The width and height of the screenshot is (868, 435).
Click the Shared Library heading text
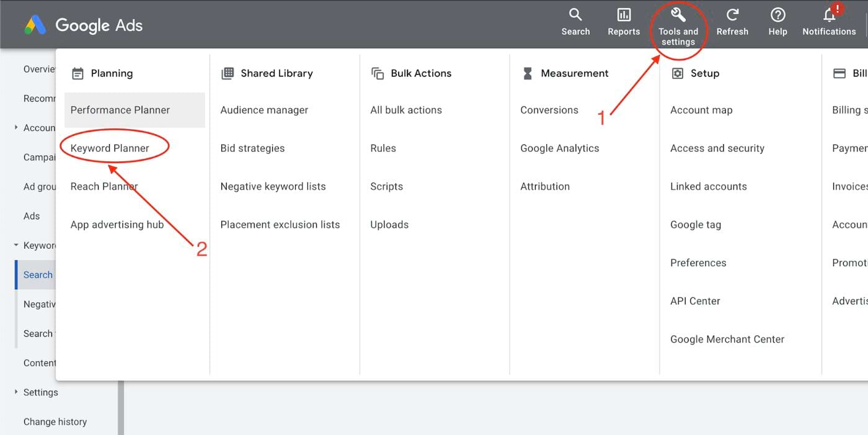click(x=277, y=73)
